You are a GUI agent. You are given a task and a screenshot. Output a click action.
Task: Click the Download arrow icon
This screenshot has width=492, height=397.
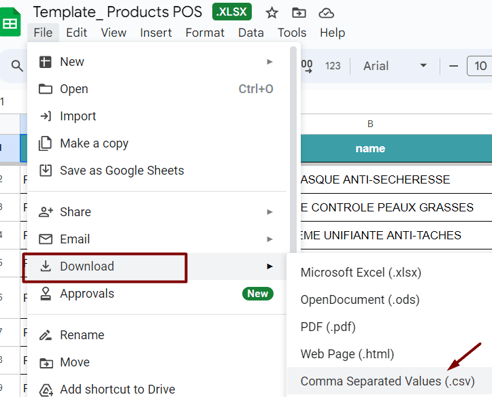click(x=46, y=266)
